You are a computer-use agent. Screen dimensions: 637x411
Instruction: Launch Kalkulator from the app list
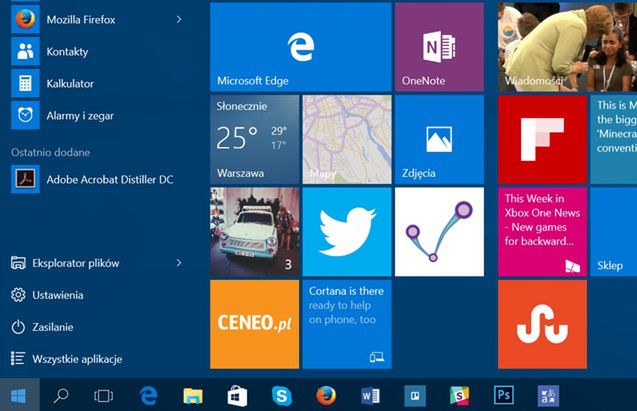[x=98, y=84]
